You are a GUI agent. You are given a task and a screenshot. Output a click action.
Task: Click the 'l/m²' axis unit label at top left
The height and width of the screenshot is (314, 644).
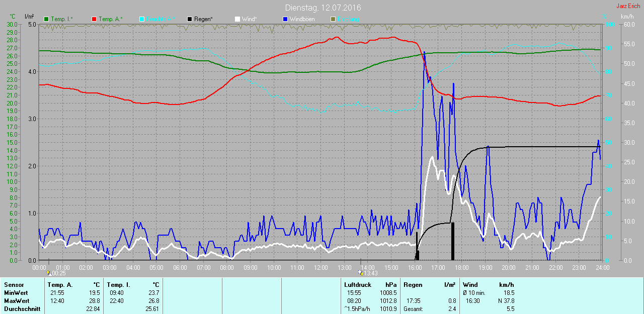(x=29, y=17)
